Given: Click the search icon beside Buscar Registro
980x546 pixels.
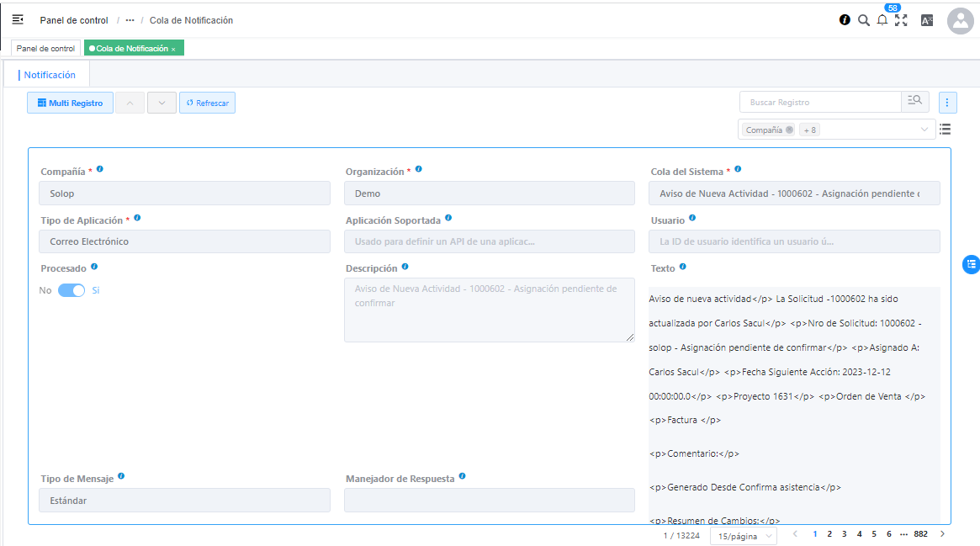Looking at the screenshot, I should click(x=915, y=102).
